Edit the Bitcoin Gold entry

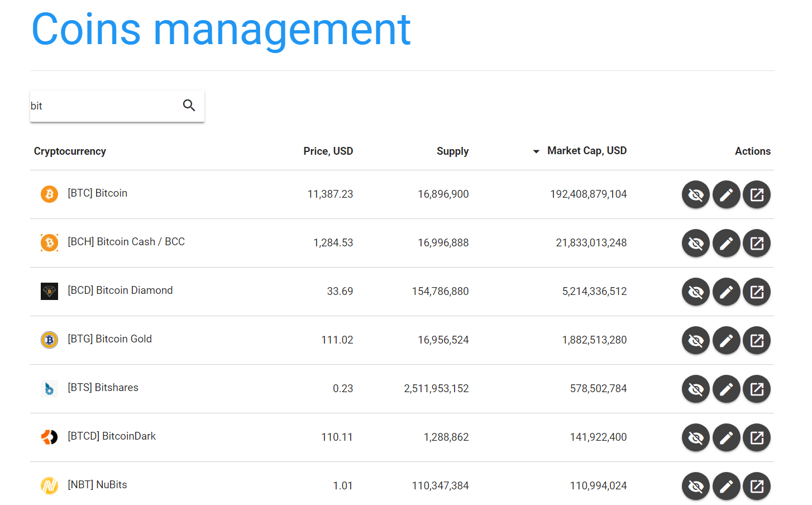tap(727, 340)
